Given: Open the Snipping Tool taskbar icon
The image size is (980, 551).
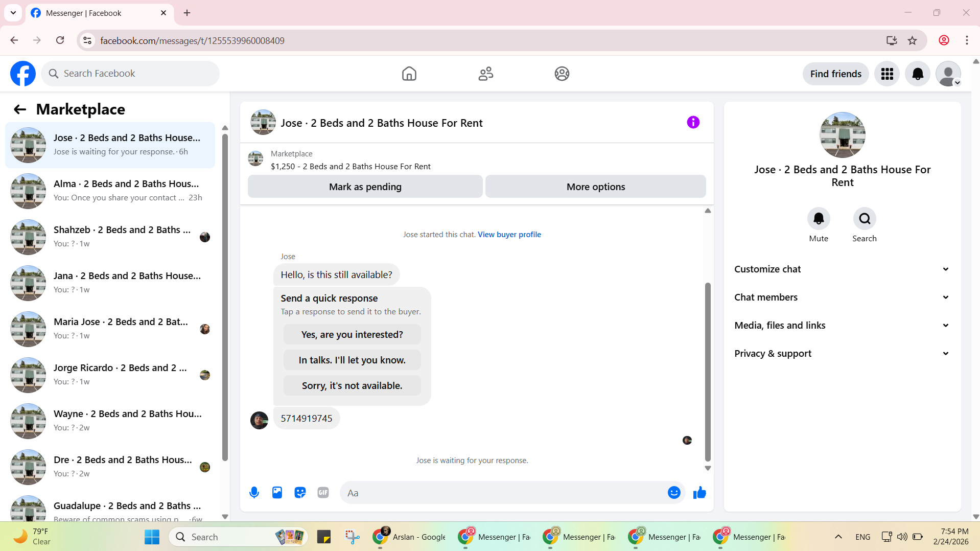Looking at the screenshot, I should pos(352,537).
